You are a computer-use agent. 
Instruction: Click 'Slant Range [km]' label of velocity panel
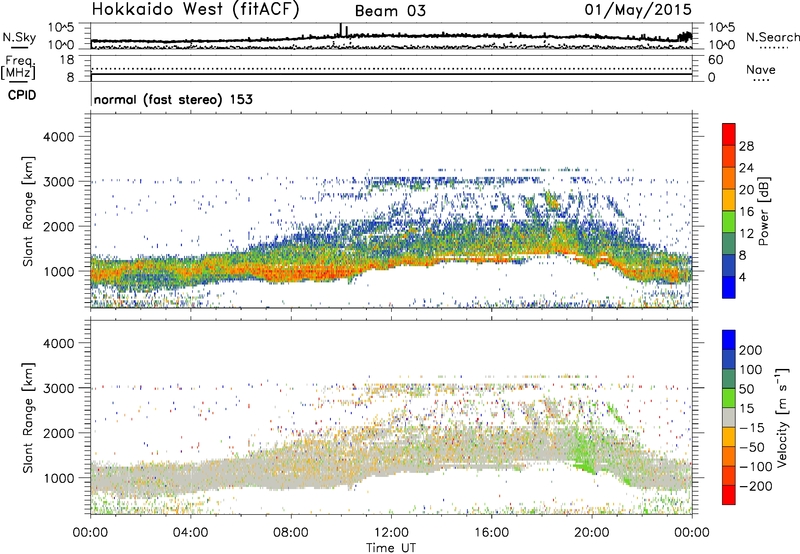coord(28,417)
